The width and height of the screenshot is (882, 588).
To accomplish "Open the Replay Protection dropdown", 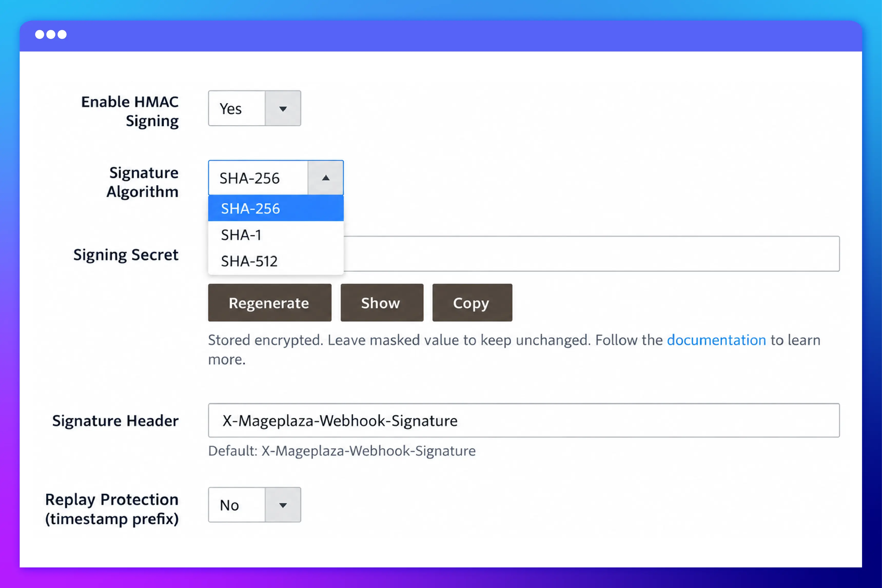I will pyautogui.click(x=254, y=505).
